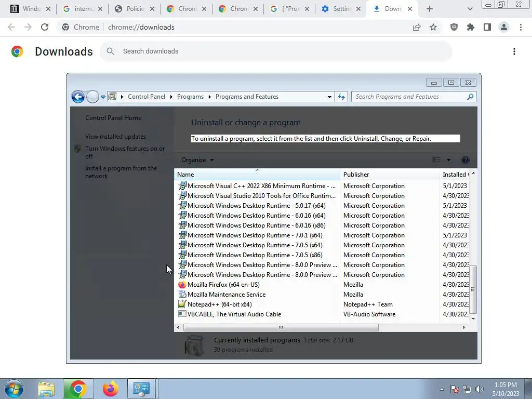This screenshot has width=532, height=399.
Task: Click the Chrome address bar URL
Action: pos(141,27)
